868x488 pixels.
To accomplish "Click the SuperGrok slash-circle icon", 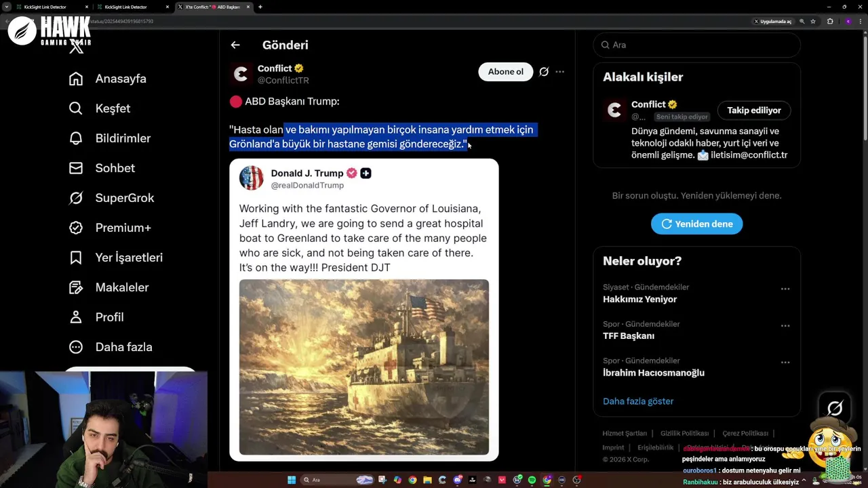I will (76, 198).
